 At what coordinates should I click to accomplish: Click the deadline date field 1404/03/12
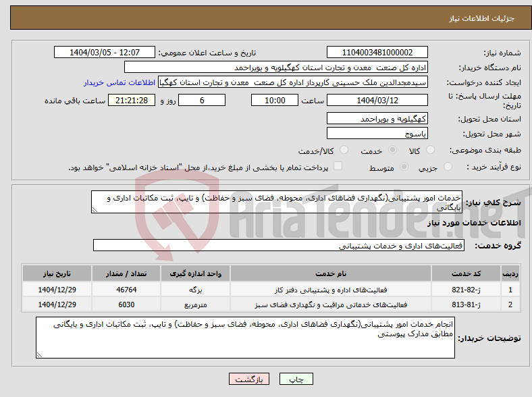[377, 100]
